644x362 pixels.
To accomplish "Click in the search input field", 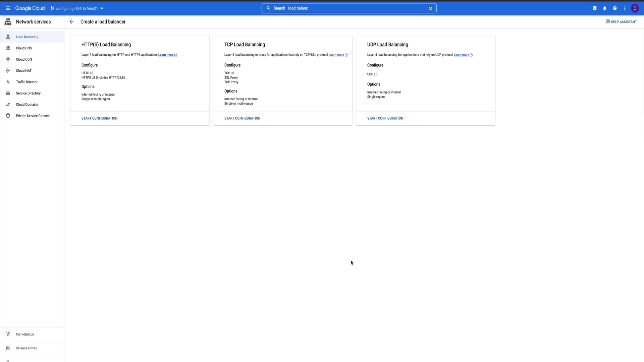I will (x=356, y=8).
